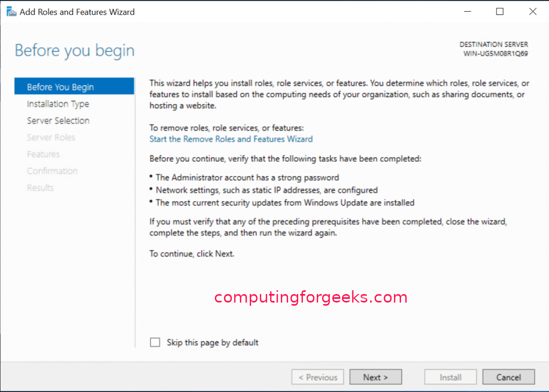Open Start the Remove Roles and Features Wizard
Viewport: 549px width, 392px height.
coord(231,139)
